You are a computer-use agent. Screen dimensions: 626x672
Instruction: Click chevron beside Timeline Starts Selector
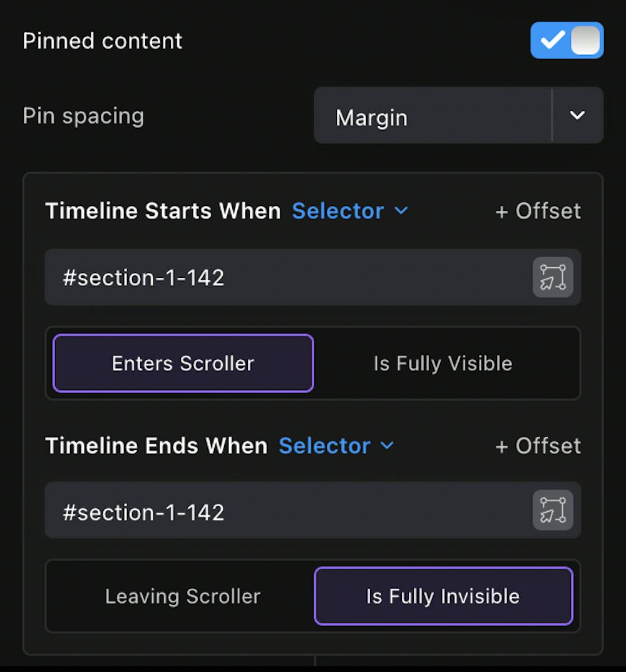[401, 211]
